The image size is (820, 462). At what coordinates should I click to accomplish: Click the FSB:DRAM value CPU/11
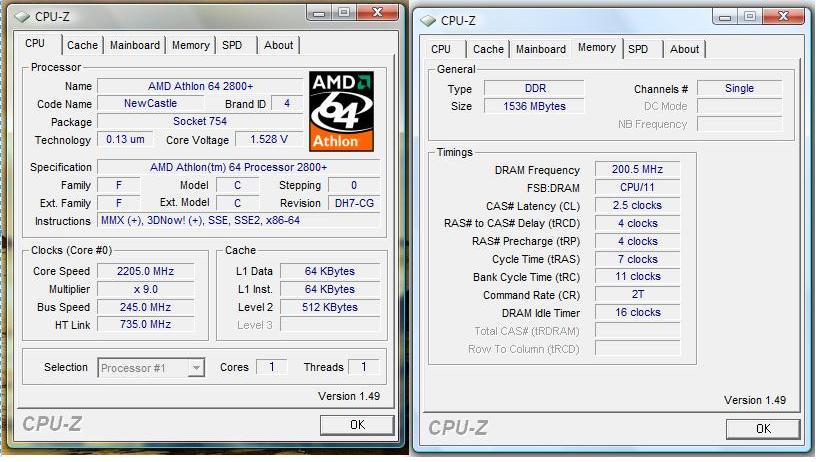[x=637, y=187]
